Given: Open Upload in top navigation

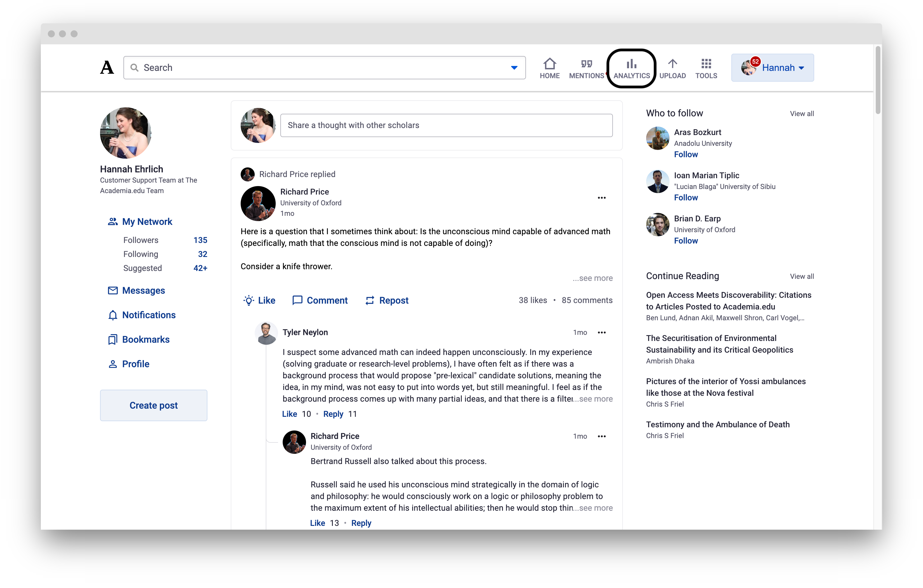Looking at the screenshot, I should click(x=672, y=69).
